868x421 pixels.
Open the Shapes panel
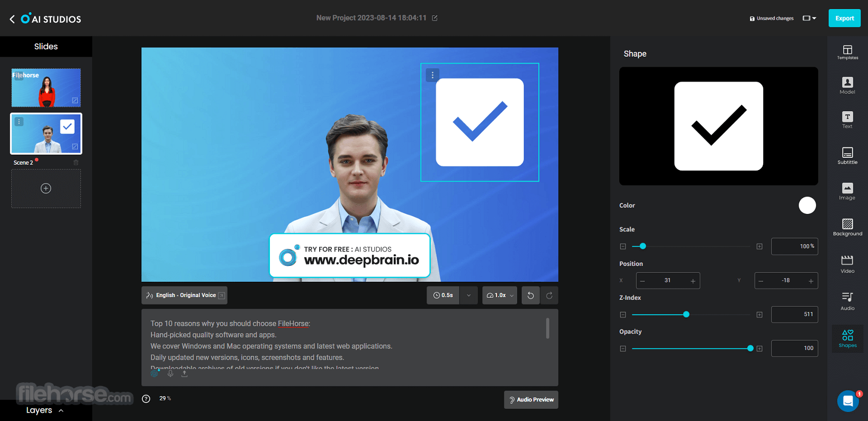click(x=847, y=338)
